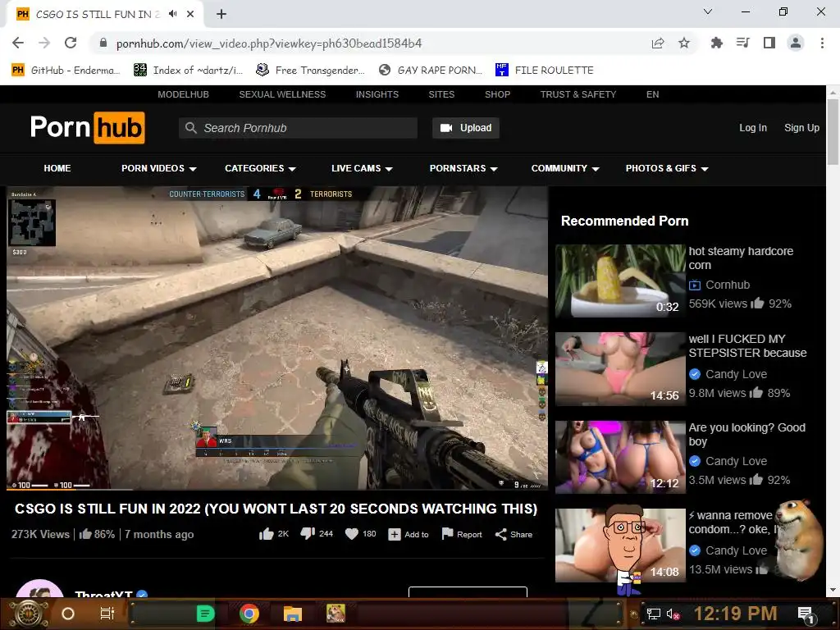Select MODELHUB in the top bar

tap(183, 94)
